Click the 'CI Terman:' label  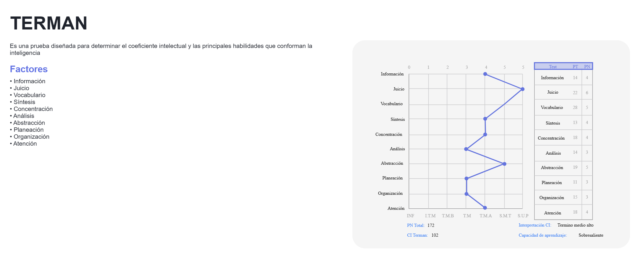coord(417,235)
